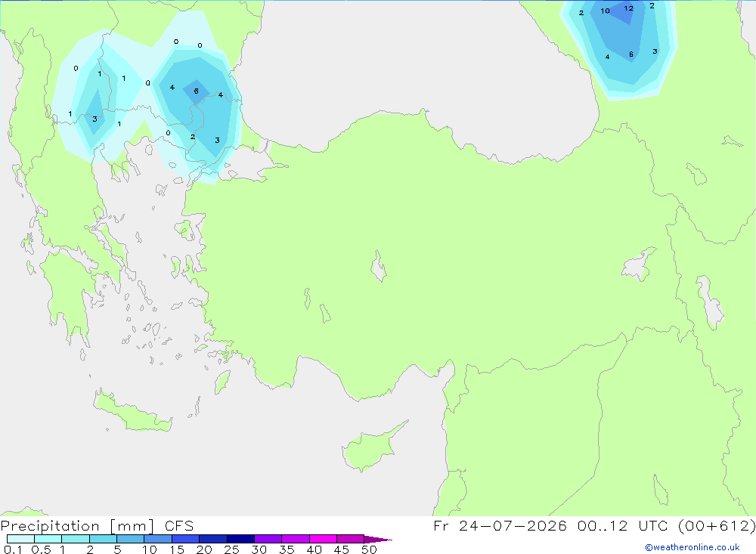Viewport: 756px width, 554px height.
Task: Click the '0.1' legend scale label
Action: coord(13,549)
